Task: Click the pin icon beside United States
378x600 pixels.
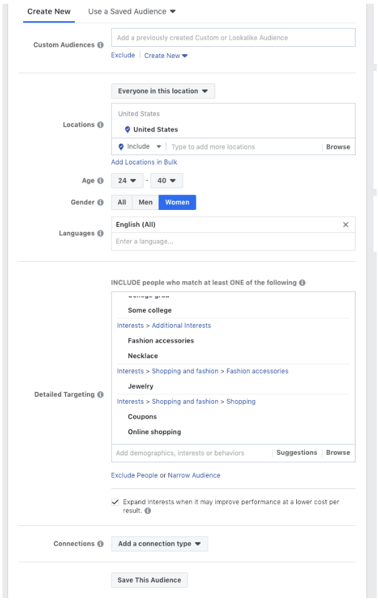Action: click(x=127, y=130)
